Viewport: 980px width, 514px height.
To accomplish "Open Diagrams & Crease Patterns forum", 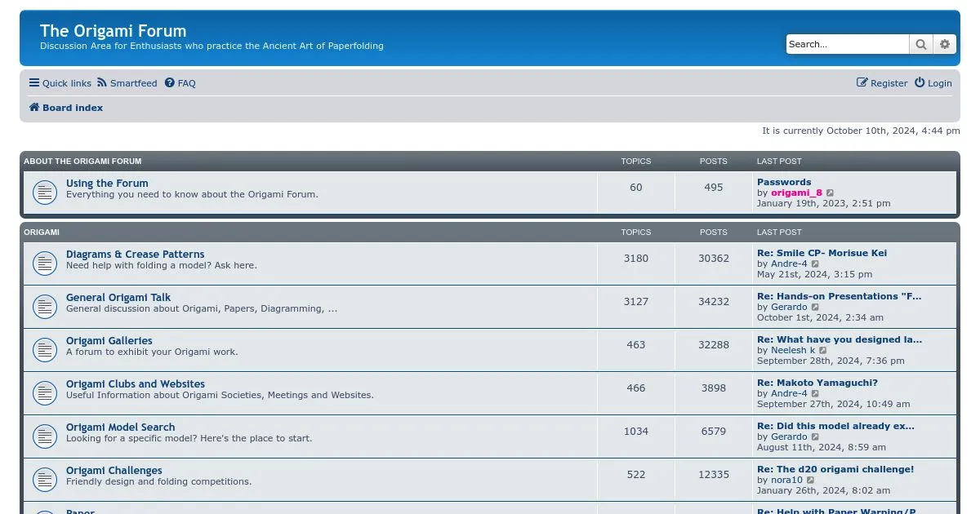I will (x=136, y=255).
